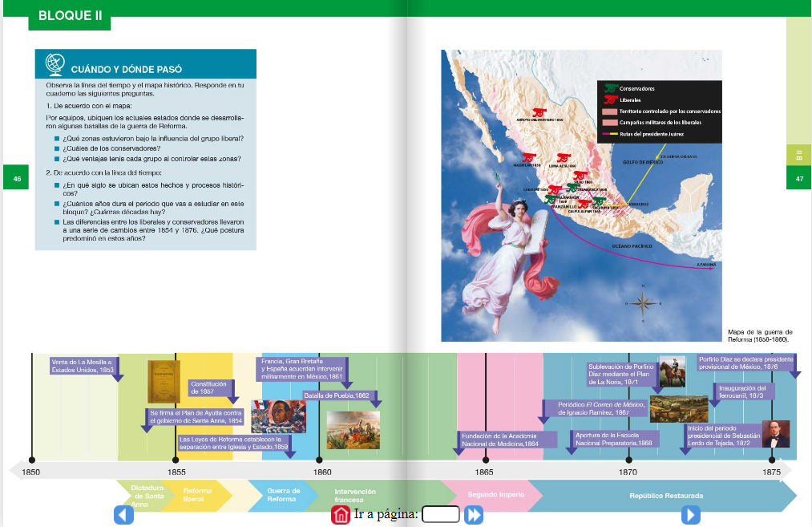
Task: Click the green Conservadores cannon in map legend
Action: coord(611,88)
